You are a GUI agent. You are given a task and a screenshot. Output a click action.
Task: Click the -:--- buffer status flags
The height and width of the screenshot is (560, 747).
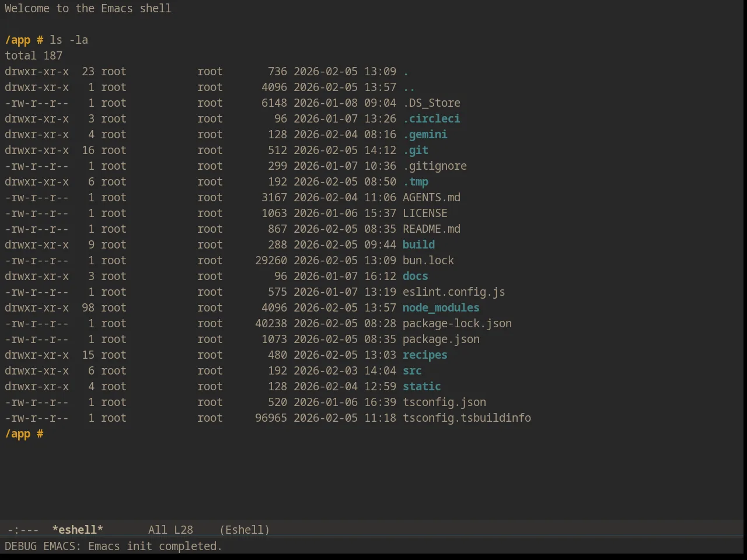[x=23, y=530]
